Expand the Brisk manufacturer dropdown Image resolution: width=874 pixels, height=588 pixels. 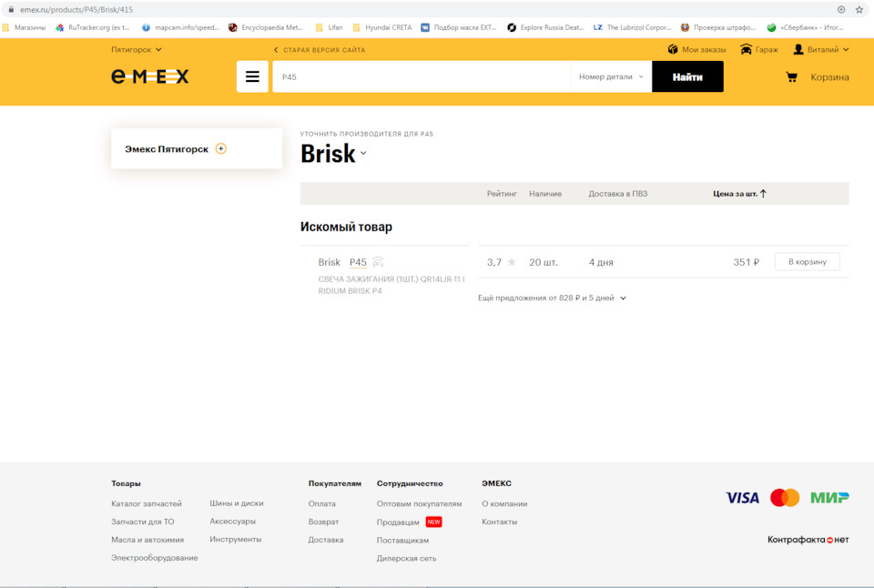363,154
